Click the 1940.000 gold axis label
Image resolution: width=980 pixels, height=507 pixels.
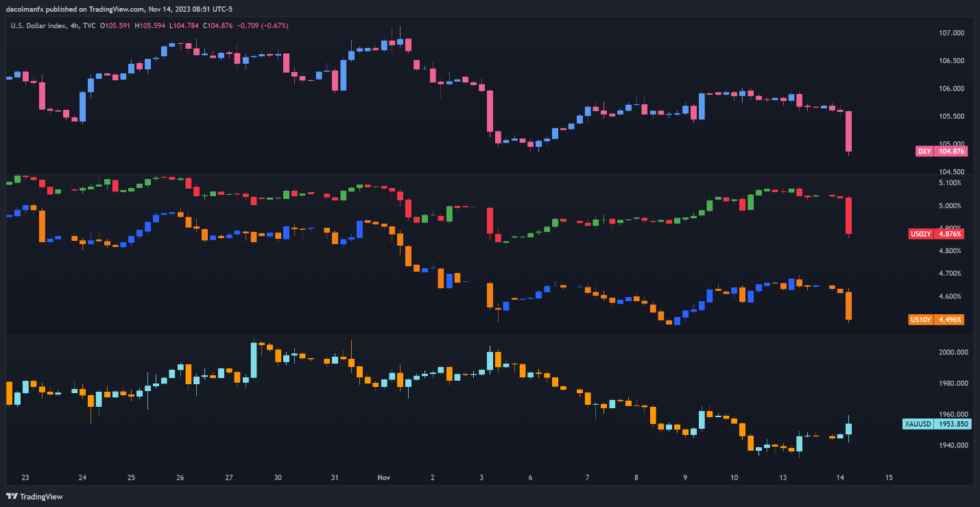tap(952, 446)
